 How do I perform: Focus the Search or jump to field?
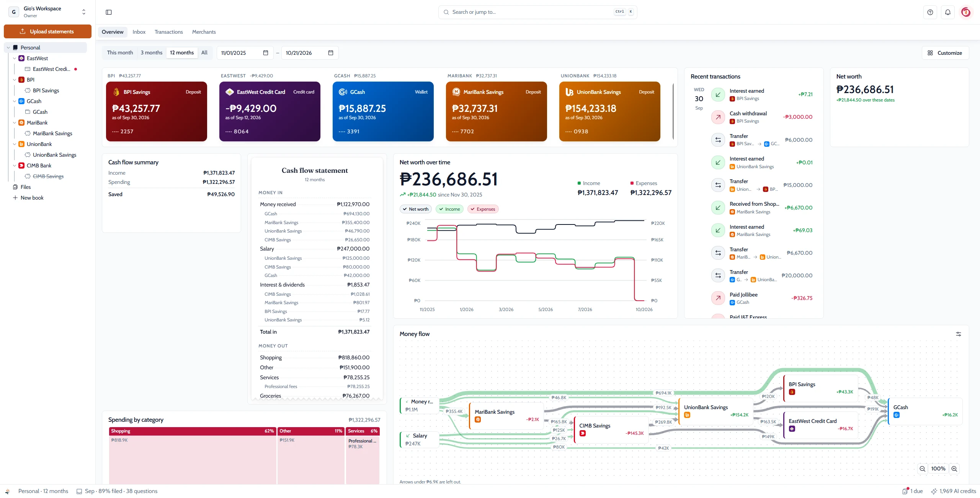point(537,12)
